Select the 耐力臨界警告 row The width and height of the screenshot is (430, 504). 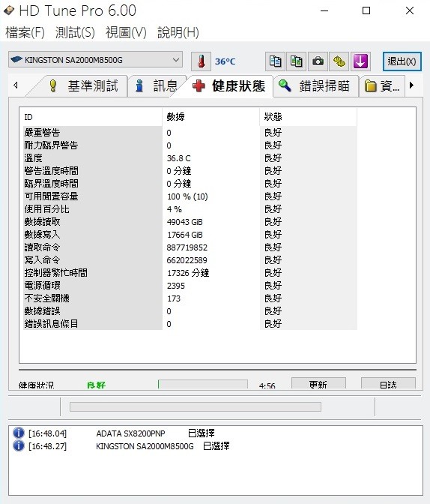click(190, 145)
